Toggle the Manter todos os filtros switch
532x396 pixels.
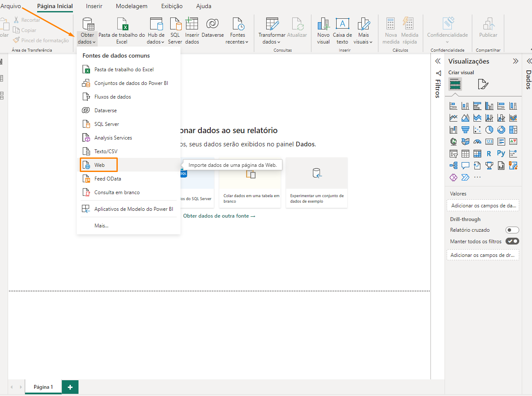click(512, 242)
